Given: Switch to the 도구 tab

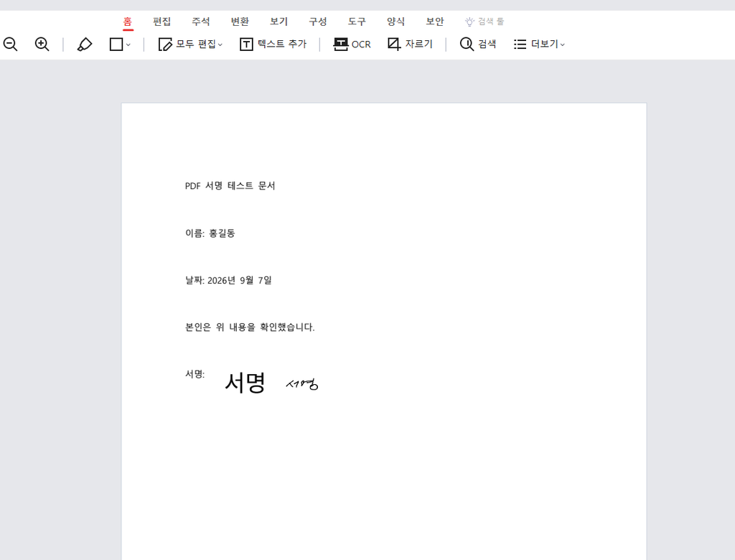Looking at the screenshot, I should click(x=356, y=22).
